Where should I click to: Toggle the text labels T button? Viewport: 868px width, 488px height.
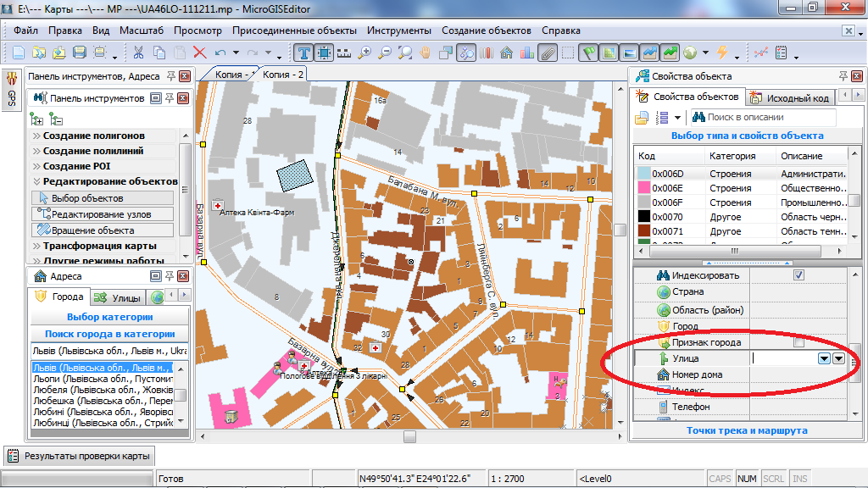tap(304, 53)
